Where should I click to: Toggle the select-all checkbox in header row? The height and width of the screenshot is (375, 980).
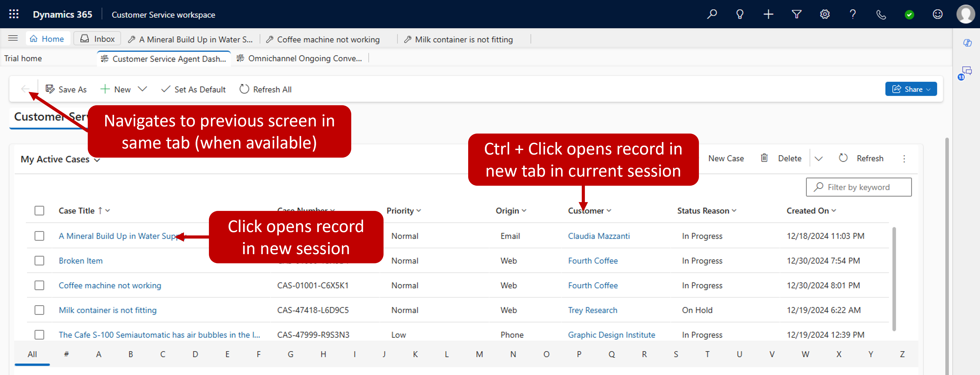click(39, 210)
